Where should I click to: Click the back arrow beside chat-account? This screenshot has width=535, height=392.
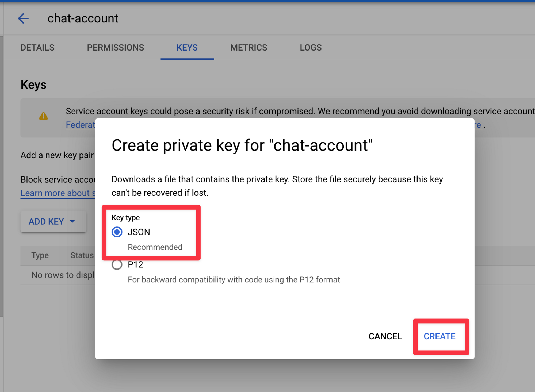(x=23, y=18)
